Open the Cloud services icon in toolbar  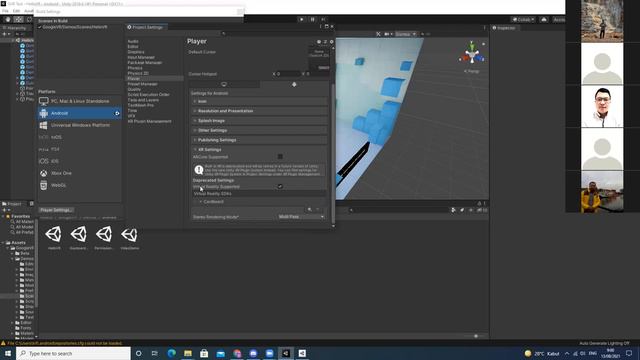click(544, 19)
